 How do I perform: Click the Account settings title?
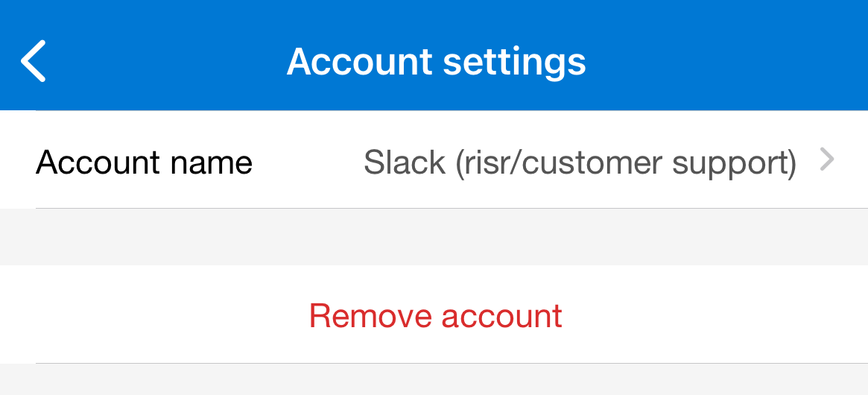point(436,60)
